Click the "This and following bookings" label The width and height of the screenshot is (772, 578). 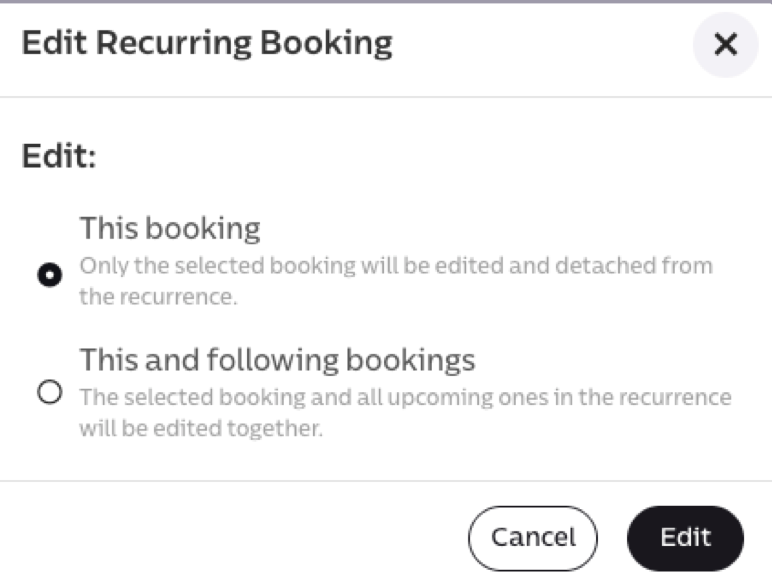pos(277,358)
